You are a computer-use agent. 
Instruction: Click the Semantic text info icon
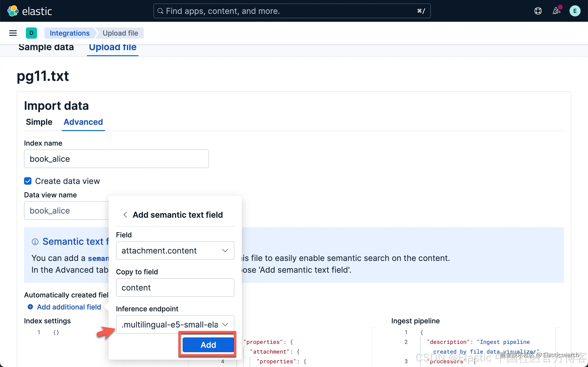[35, 242]
